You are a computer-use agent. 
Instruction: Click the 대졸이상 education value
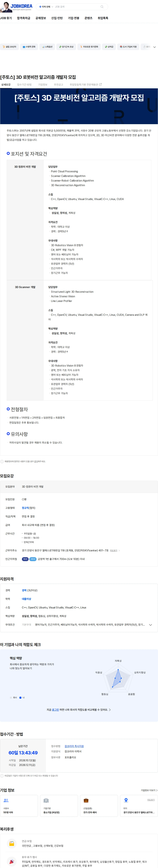(x=26, y=599)
